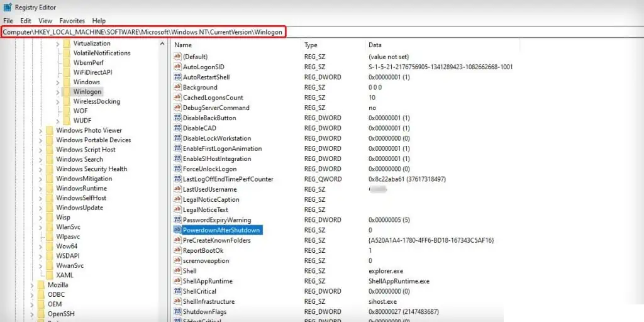Expand the WUDF subkey arrow
This screenshot has height=322, width=644.
pos(58,121)
